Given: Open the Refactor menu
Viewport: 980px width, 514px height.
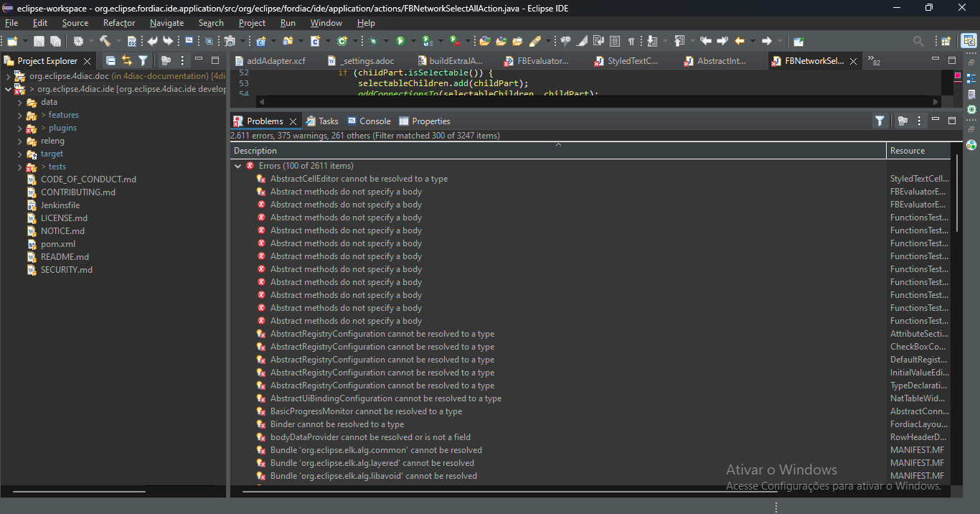Looking at the screenshot, I should pyautogui.click(x=118, y=23).
